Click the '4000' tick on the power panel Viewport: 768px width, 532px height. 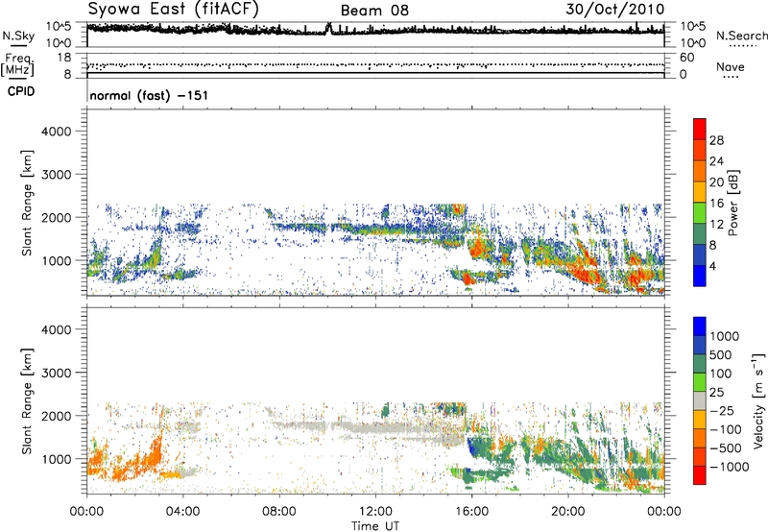(x=57, y=132)
